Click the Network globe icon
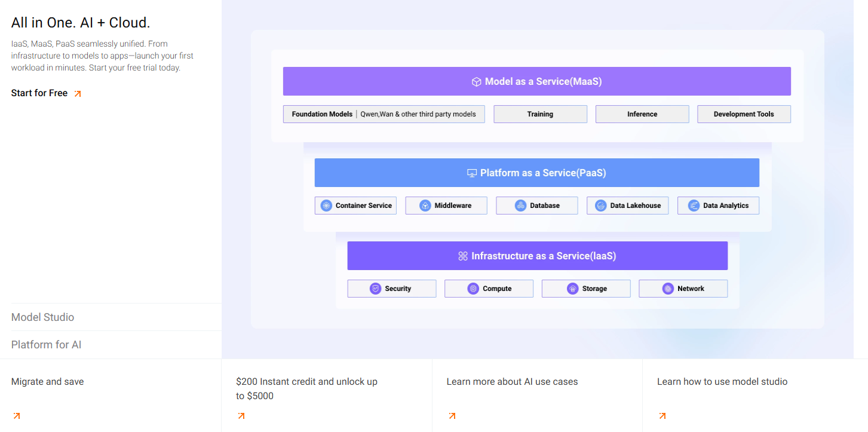The height and width of the screenshot is (432, 868). click(x=668, y=289)
